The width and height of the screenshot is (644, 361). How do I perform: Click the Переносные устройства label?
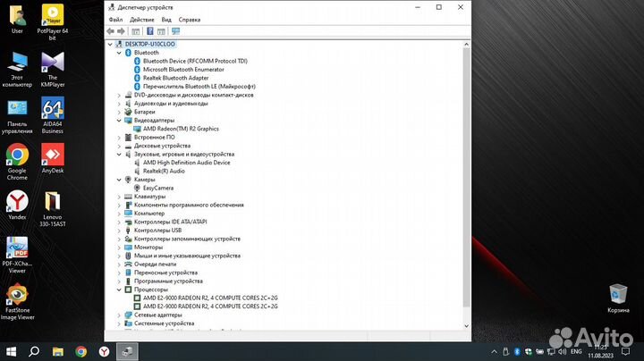165,273
